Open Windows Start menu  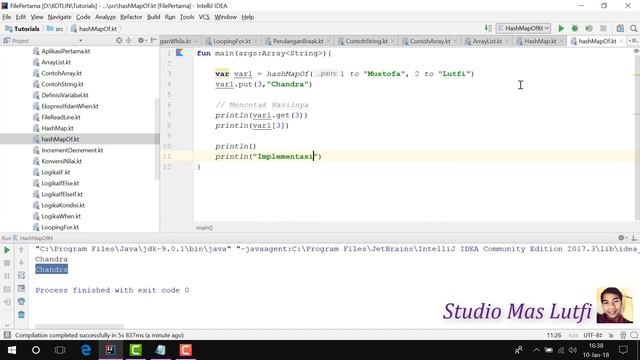(x=11, y=350)
